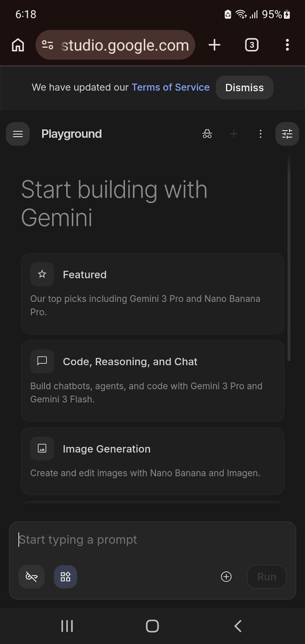Click the add media plus-circle icon
Image resolution: width=305 pixels, height=644 pixels.
pyautogui.click(x=227, y=577)
